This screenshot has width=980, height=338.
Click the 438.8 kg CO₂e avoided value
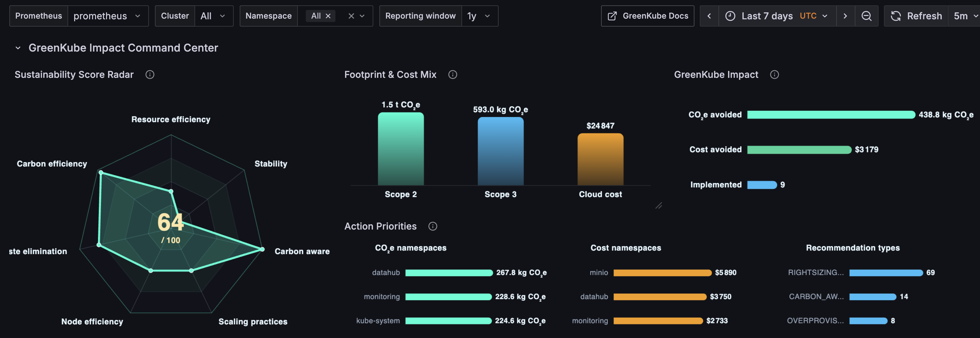[946, 115]
